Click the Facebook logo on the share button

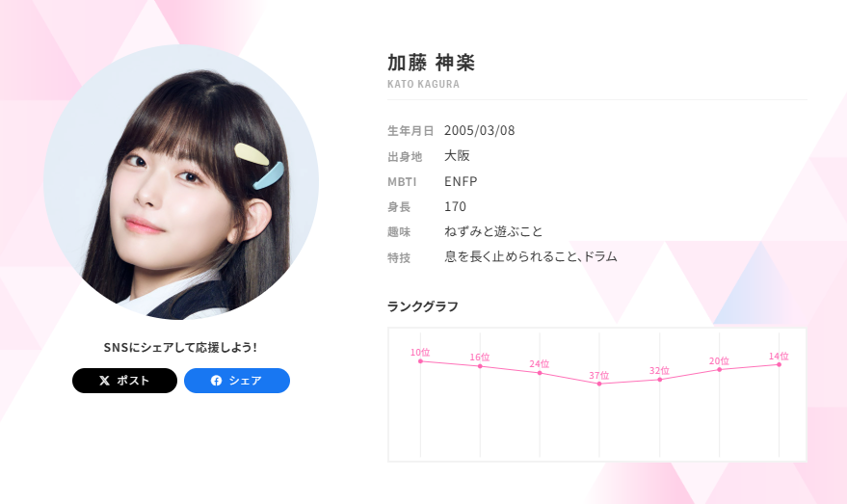tap(216, 381)
